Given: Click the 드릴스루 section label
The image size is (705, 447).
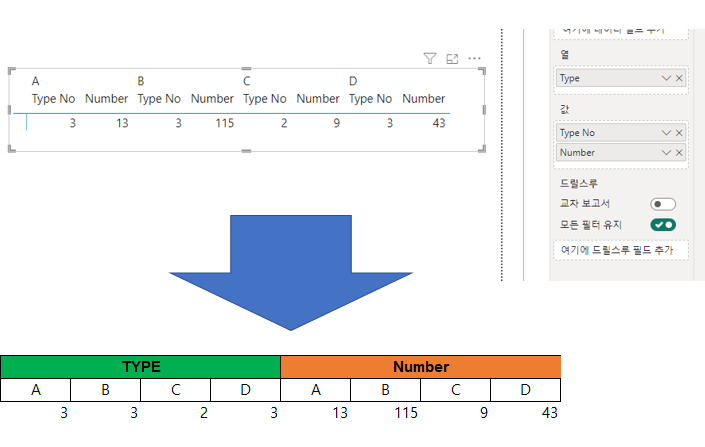Looking at the screenshot, I should tap(579, 183).
